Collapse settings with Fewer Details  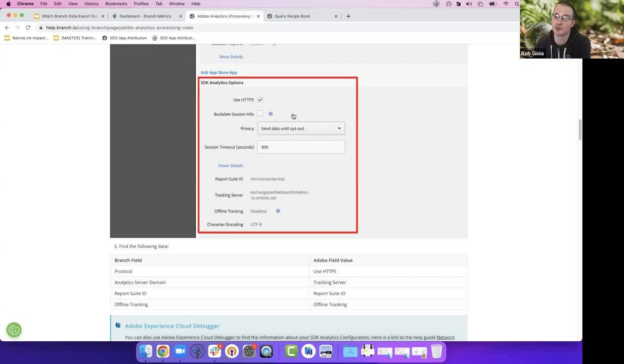tap(230, 165)
